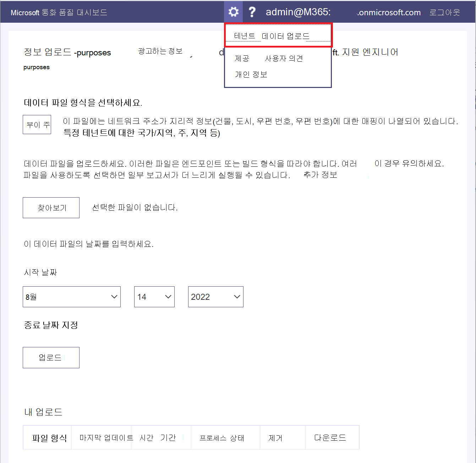
Task: Click the 기간 column header
Action: (168, 438)
